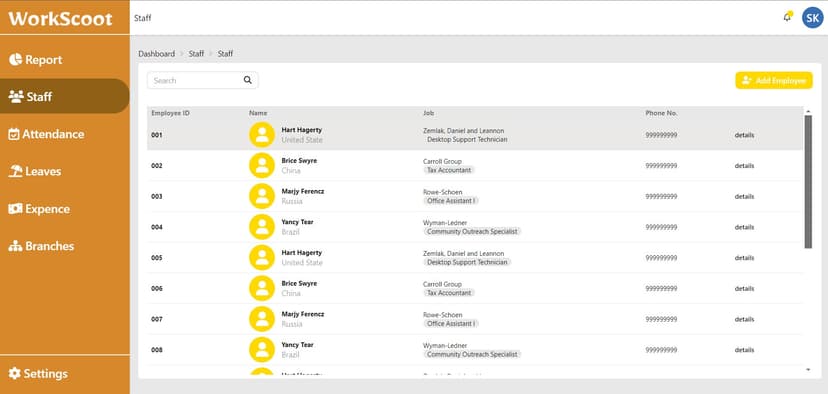This screenshot has width=828, height=394.
Task: Click the WorkScoot logo
Action: [x=60, y=18]
